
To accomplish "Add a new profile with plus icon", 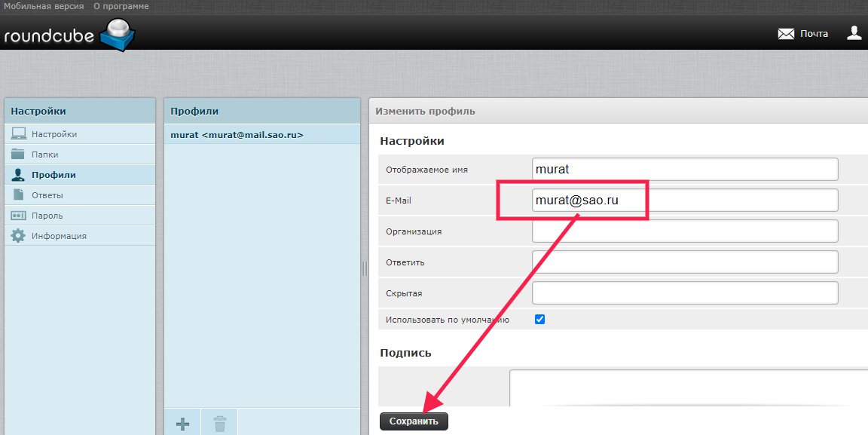I will pyautogui.click(x=182, y=424).
